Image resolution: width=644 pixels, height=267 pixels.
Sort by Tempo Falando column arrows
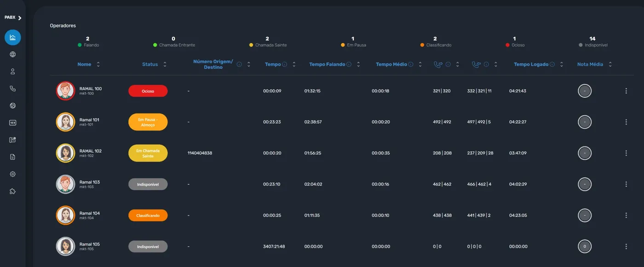[x=359, y=64]
